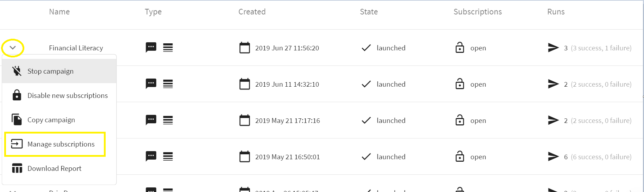Click the send arrow icon showing 6 runs
This screenshot has height=192, width=644.
(553, 156)
